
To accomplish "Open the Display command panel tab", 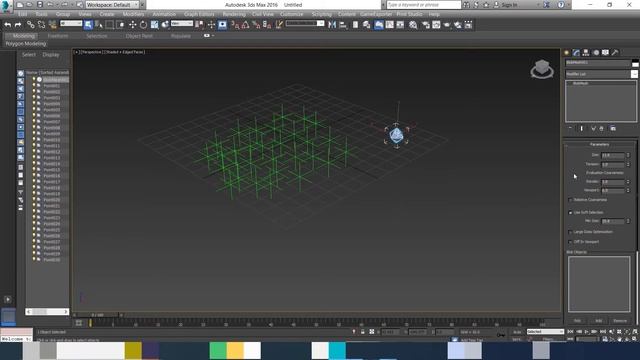I will [x=605, y=52].
